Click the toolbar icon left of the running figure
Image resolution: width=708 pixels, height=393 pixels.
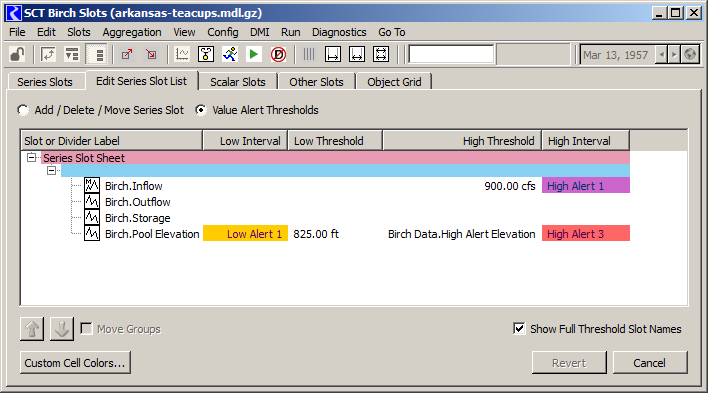click(206, 55)
